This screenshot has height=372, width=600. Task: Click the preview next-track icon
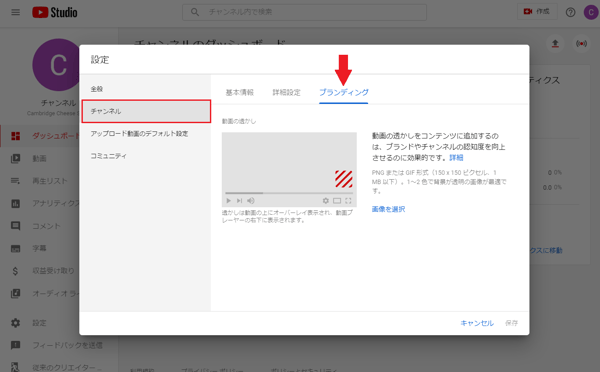[240, 201]
